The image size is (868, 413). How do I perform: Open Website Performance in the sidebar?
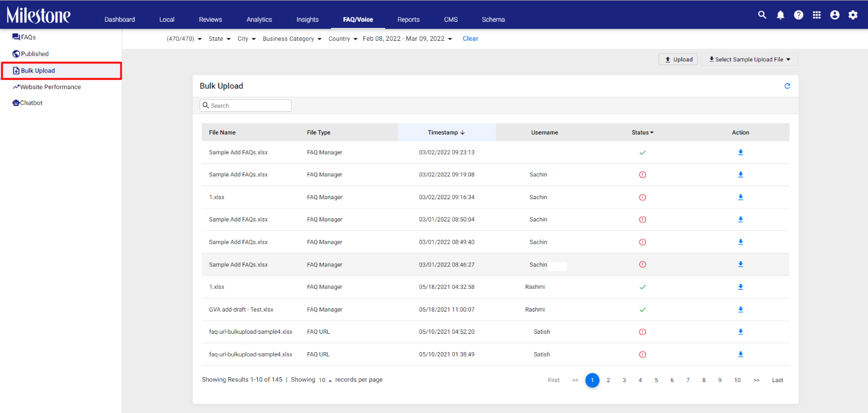click(47, 87)
